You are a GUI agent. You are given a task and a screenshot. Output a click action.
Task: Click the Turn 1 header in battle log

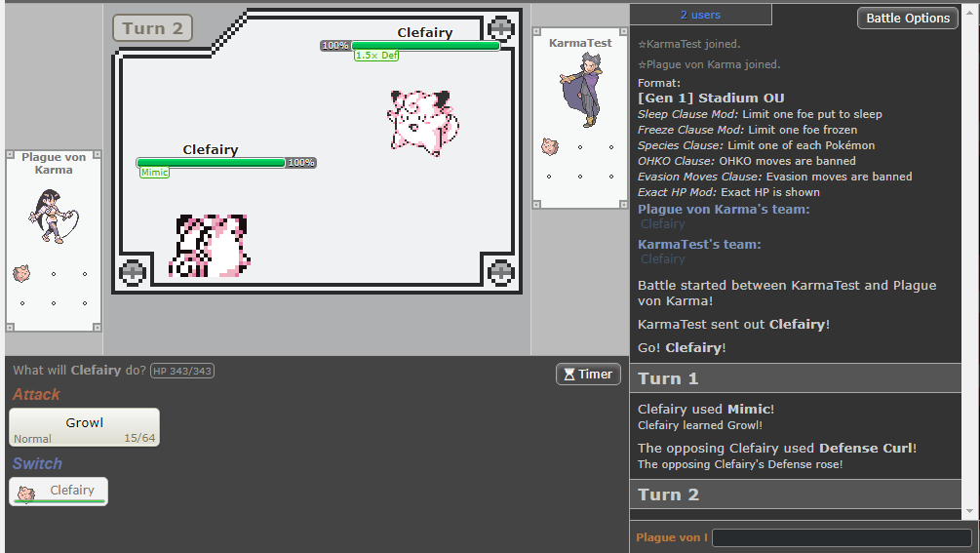[x=795, y=378]
